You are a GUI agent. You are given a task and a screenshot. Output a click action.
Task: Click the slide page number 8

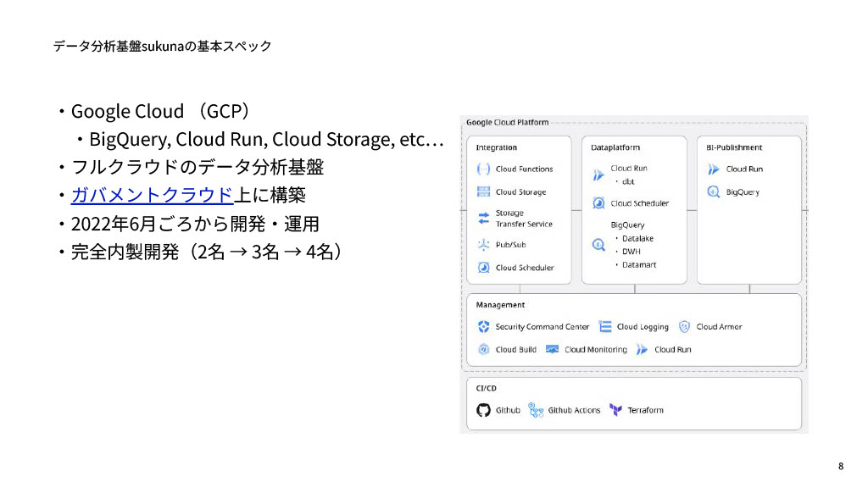click(x=841, y=467)
